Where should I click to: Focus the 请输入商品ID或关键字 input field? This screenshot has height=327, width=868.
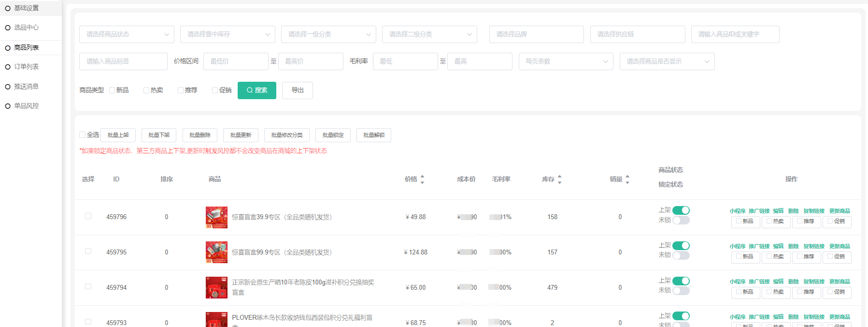pyautogui.click(x=735, y=34)
